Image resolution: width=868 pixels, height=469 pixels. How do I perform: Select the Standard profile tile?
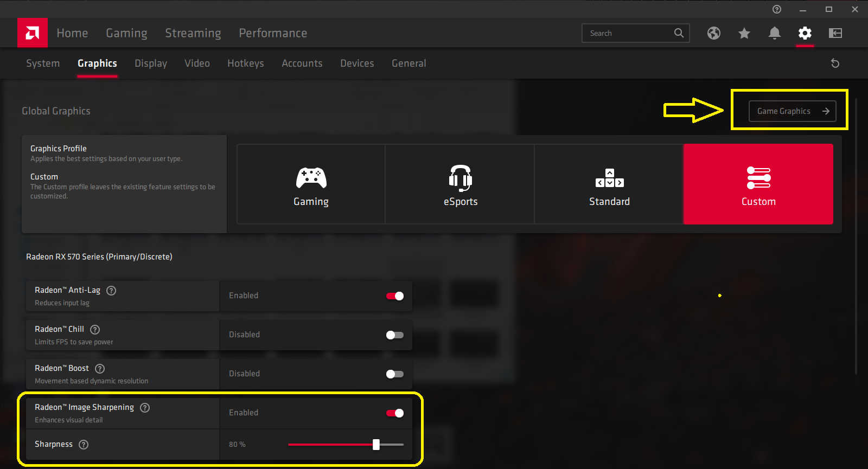609,184
